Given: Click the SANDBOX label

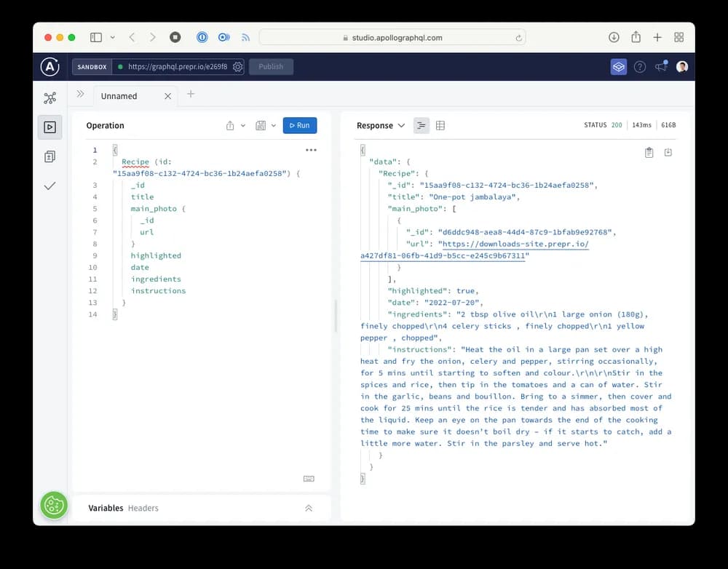Looking at the screenshot, I should tap(92, 67).
